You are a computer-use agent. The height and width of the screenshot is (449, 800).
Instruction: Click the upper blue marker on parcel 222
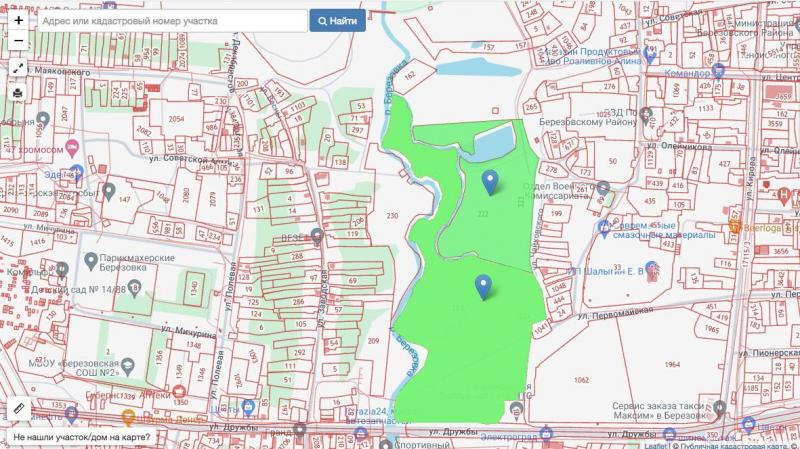pyautogui.click(x=490, y=181)
